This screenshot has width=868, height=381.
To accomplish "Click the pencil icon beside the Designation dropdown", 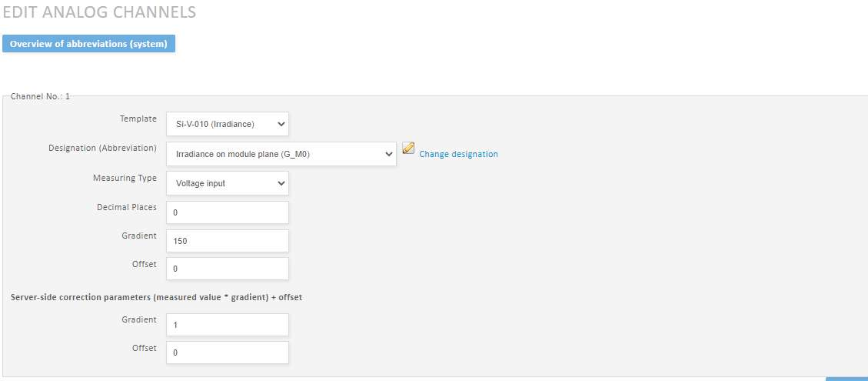I will [408, 149].
